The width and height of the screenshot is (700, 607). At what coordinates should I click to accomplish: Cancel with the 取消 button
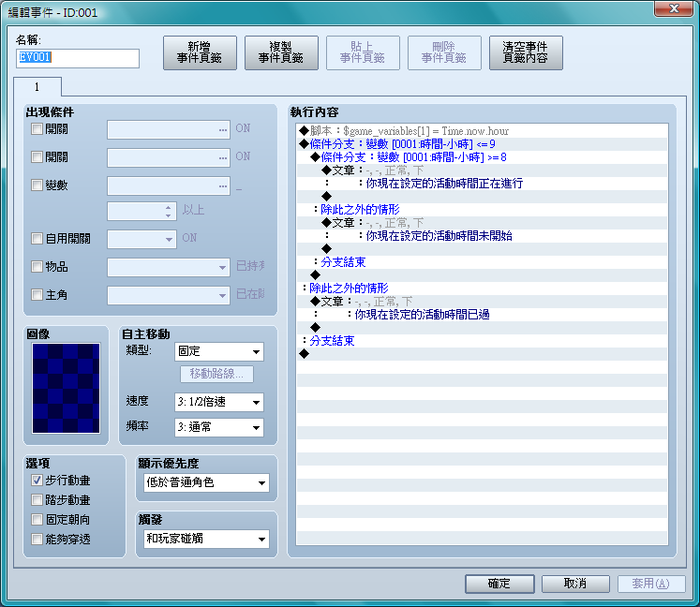575,584
